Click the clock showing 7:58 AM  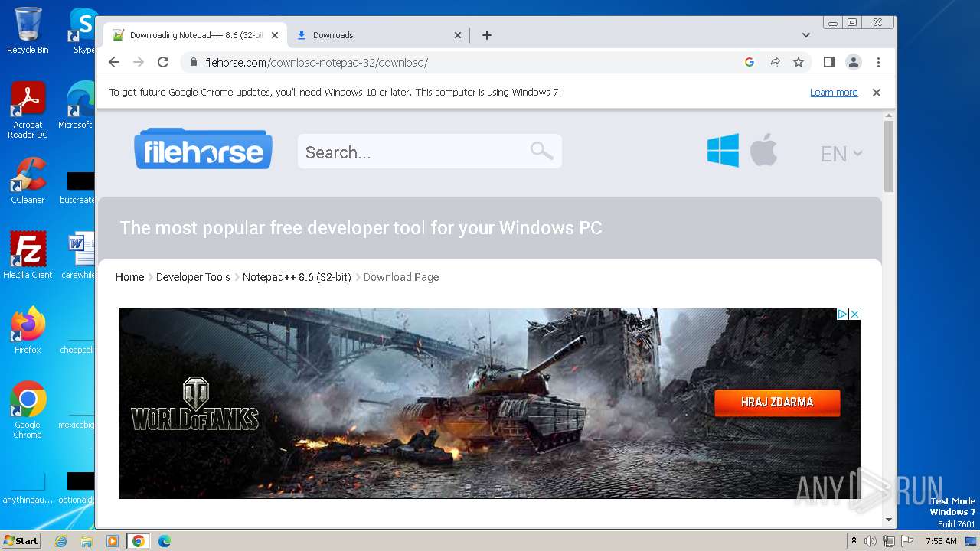tap(941, 541)
